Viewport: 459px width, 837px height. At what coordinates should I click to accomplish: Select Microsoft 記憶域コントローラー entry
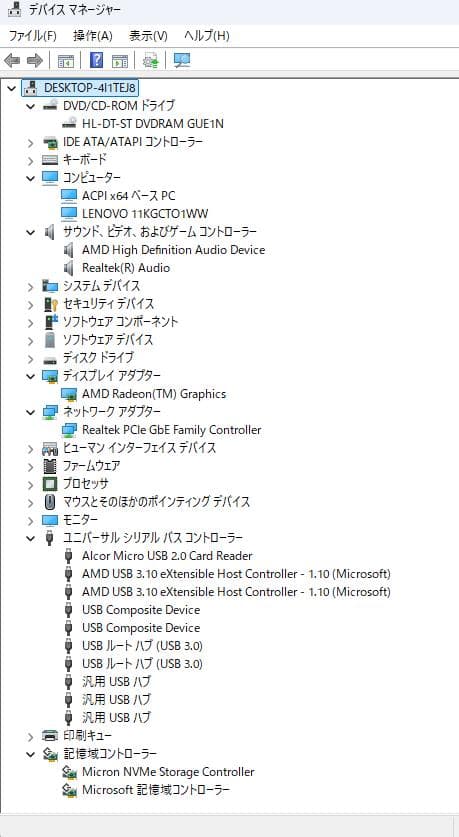click(156, 789)
